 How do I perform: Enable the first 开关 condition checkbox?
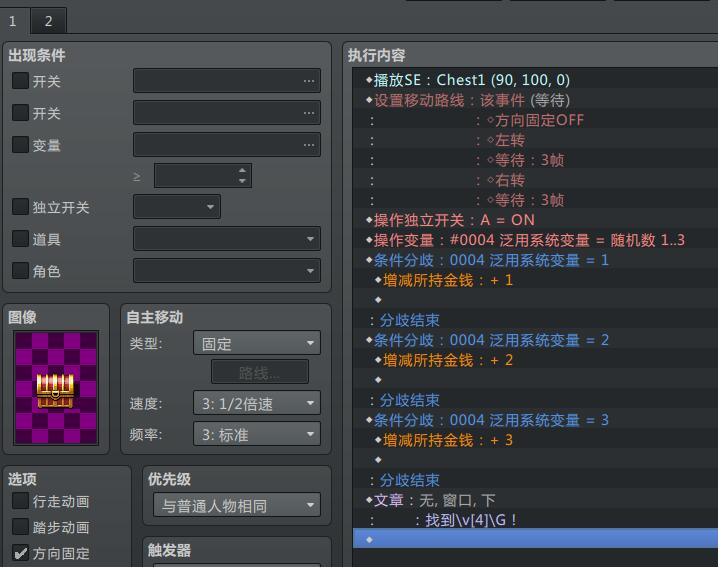pos(20,81)
